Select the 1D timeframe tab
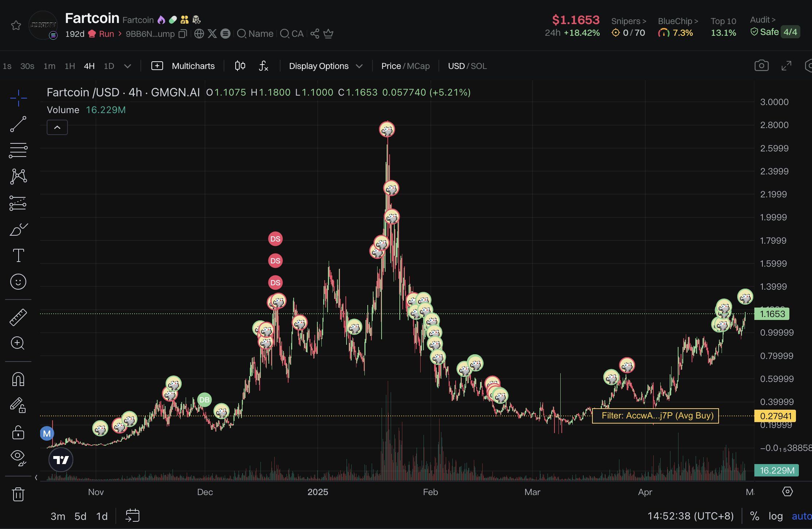This screenshot has height=529, width=812. (x=109, y=66)
